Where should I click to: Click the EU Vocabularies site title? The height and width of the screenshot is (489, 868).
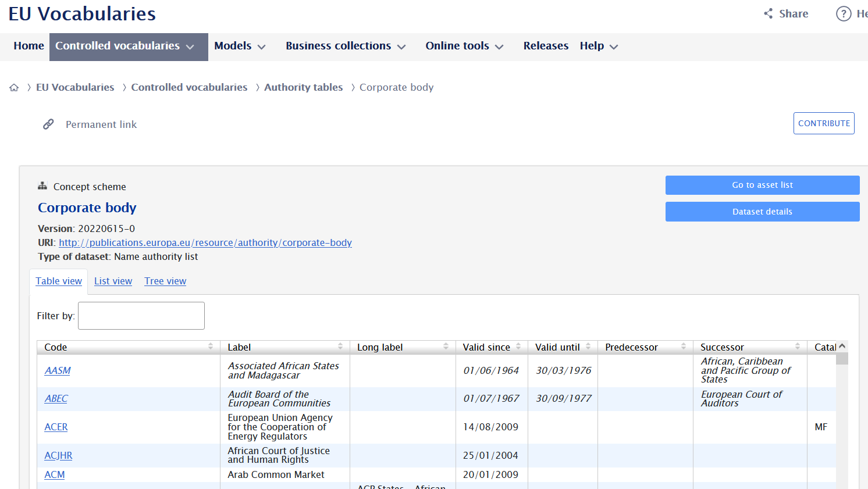coord(82,13)
